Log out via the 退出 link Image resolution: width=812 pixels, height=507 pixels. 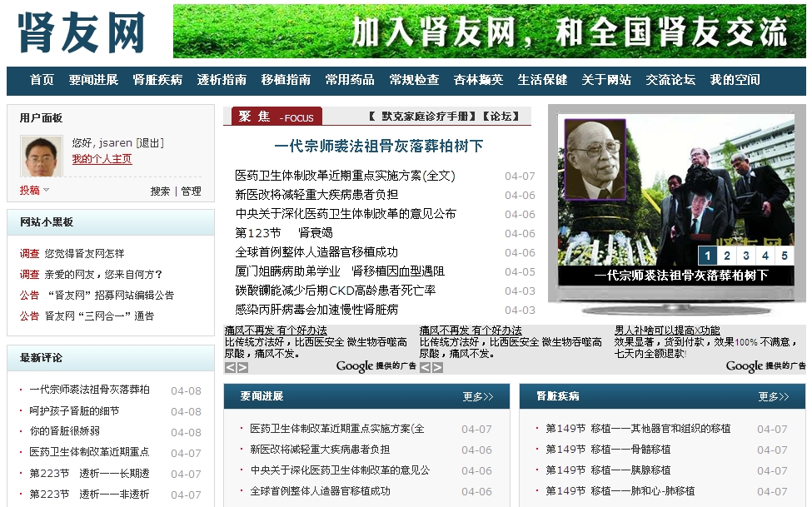150,143
